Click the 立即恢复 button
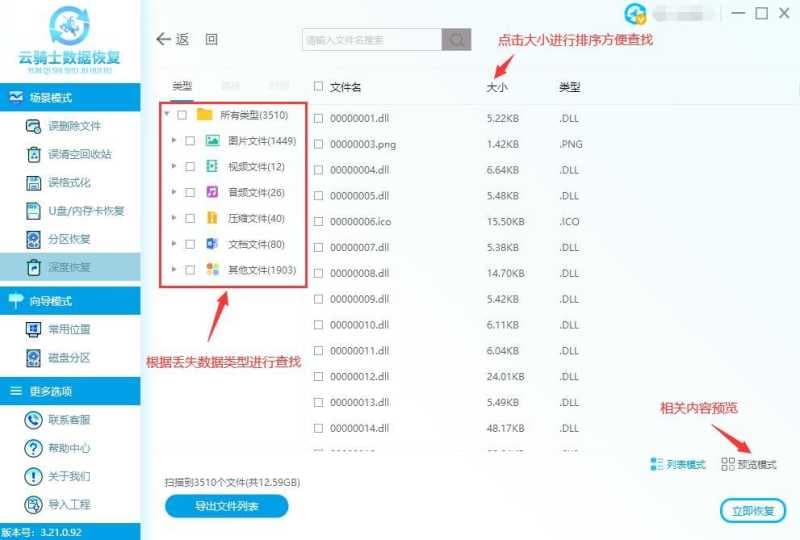 (x=753, y=510)
